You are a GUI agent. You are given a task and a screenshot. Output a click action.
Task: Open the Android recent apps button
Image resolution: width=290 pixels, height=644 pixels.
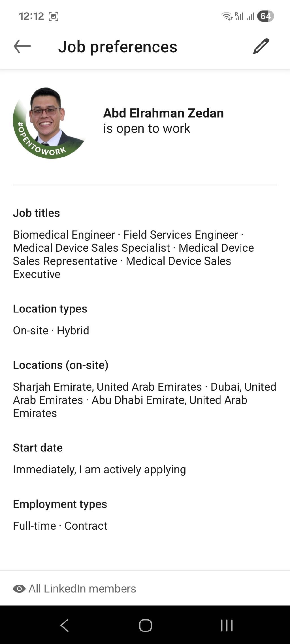click(x=227, y=625)
